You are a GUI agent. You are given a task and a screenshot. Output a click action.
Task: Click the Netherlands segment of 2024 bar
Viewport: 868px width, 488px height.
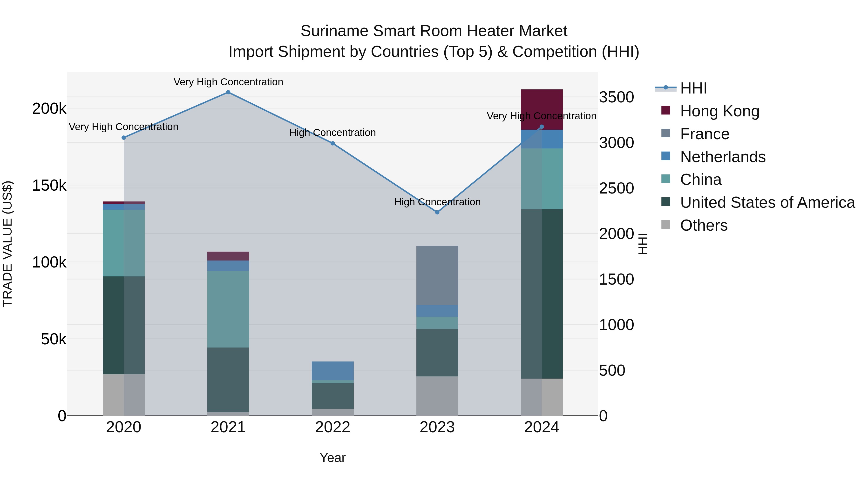542,139
